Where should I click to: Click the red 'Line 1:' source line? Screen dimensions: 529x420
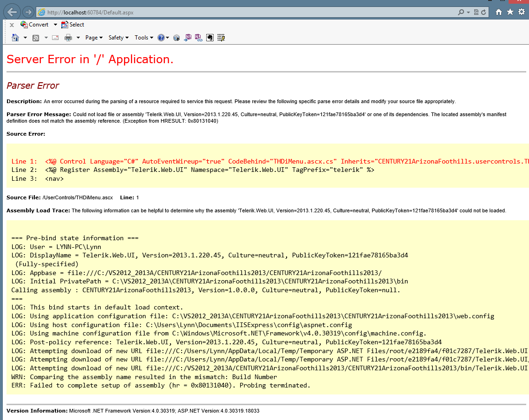coord(270,161)
